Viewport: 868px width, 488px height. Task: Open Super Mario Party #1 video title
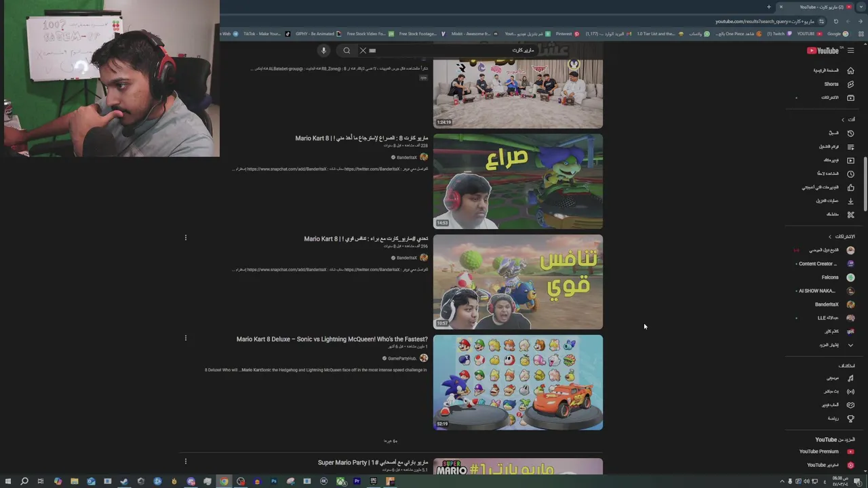(373, 462)
